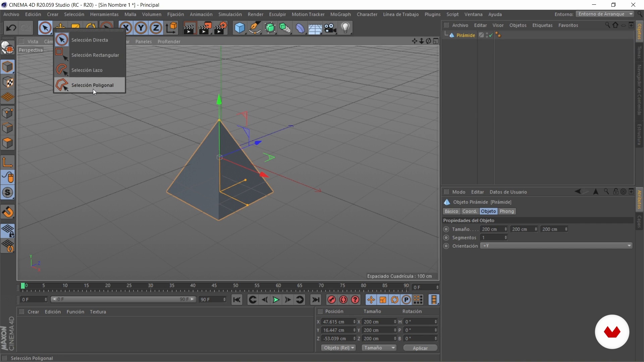Add a light bulb icon

click(x=345, y=28)
